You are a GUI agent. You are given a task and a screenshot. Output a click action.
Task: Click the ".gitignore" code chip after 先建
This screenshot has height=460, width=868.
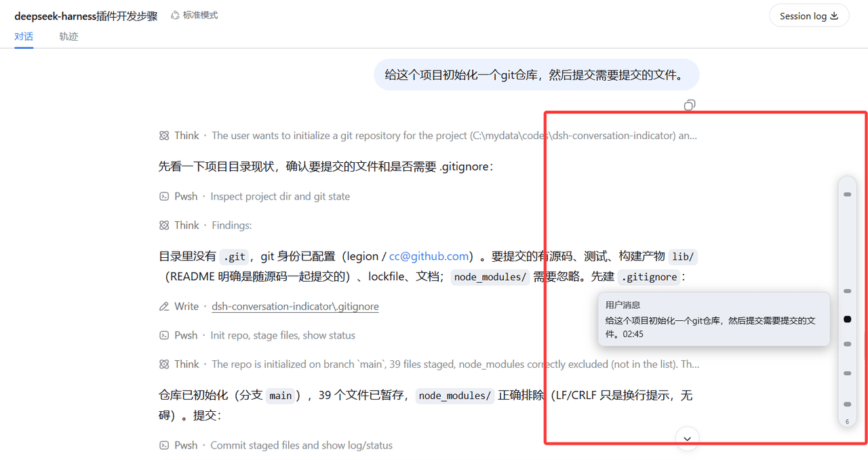(x=650, y=277)
